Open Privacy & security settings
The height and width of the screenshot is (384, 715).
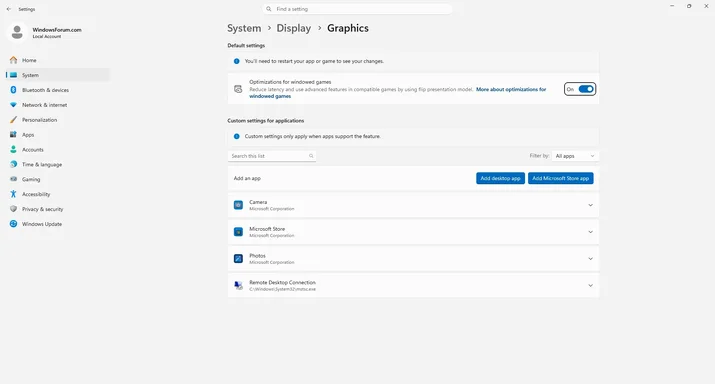(x=58, y=209)
